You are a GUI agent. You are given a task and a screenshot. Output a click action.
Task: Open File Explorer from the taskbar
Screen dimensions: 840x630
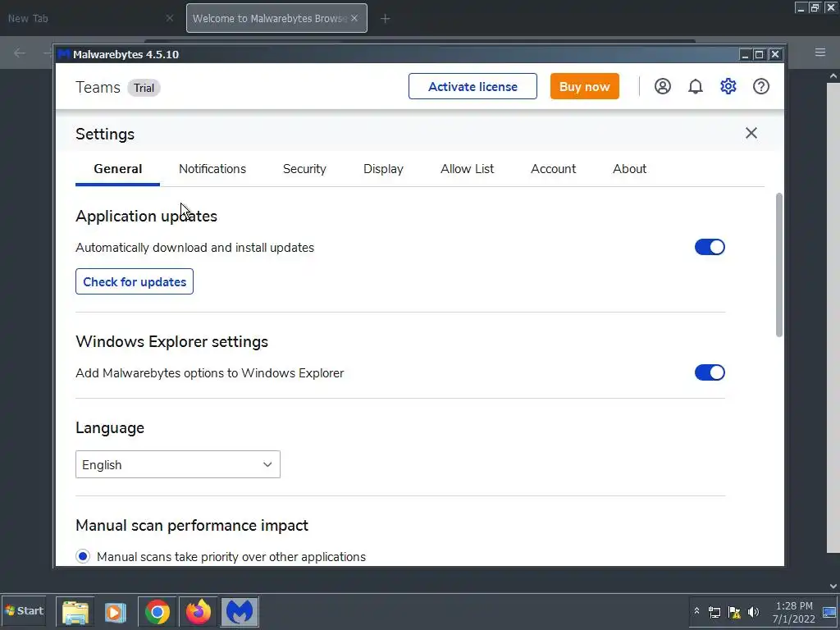(x=75, y=611)
